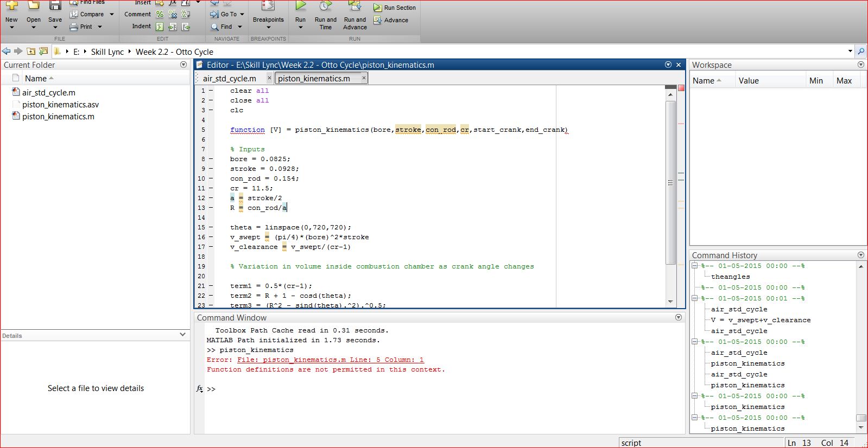Click the fx function browser icon
Screen dimensions: 868x448
199,389
